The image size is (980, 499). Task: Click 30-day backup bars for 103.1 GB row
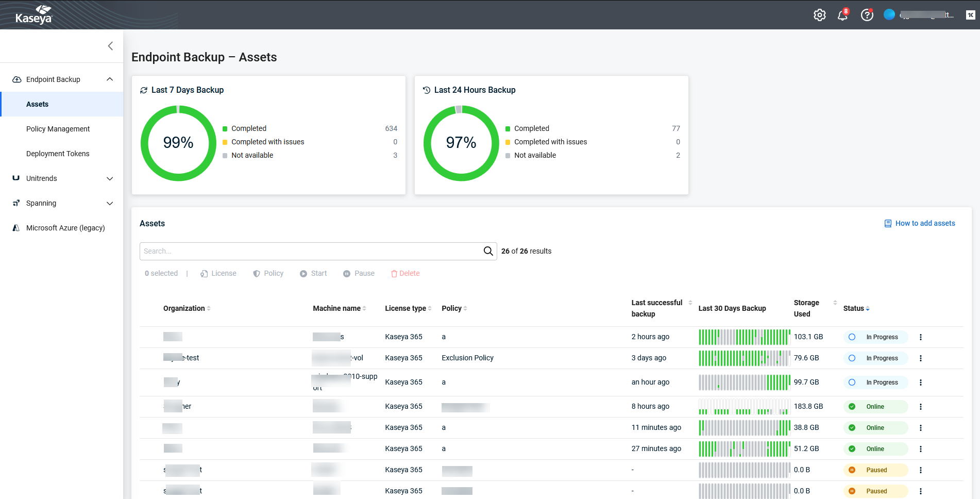coord(745,337)
